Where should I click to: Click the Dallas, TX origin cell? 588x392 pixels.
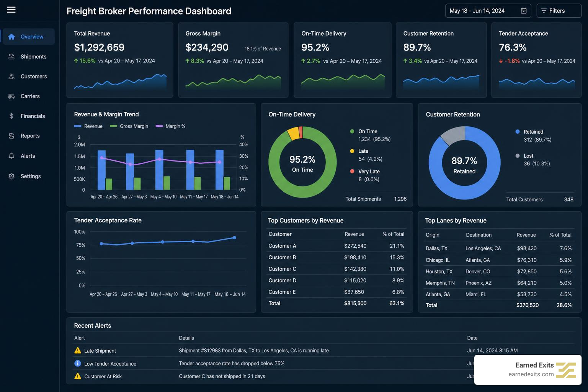point(436,248)
